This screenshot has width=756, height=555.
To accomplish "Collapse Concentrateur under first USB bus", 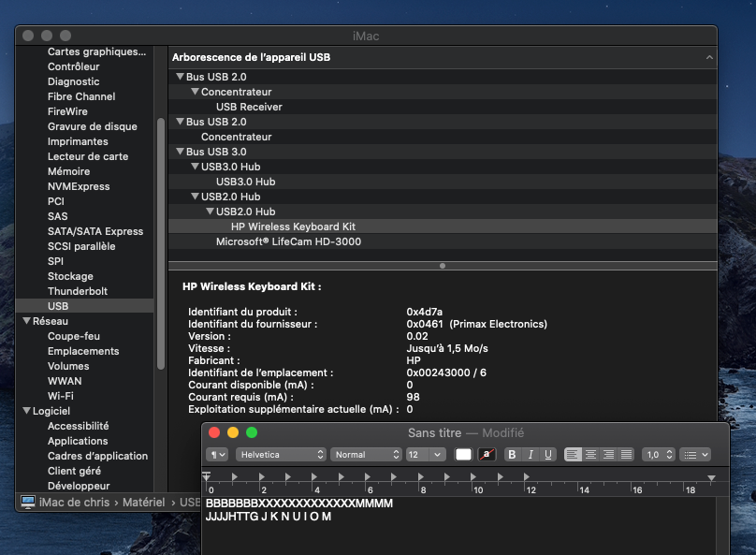I will [195, 91].
